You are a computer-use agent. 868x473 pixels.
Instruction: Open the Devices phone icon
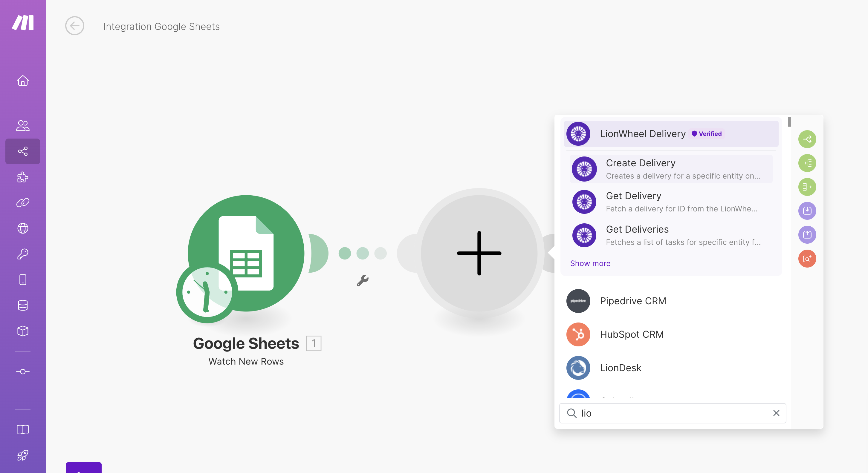pyautogui.click(x=23, y=280)
